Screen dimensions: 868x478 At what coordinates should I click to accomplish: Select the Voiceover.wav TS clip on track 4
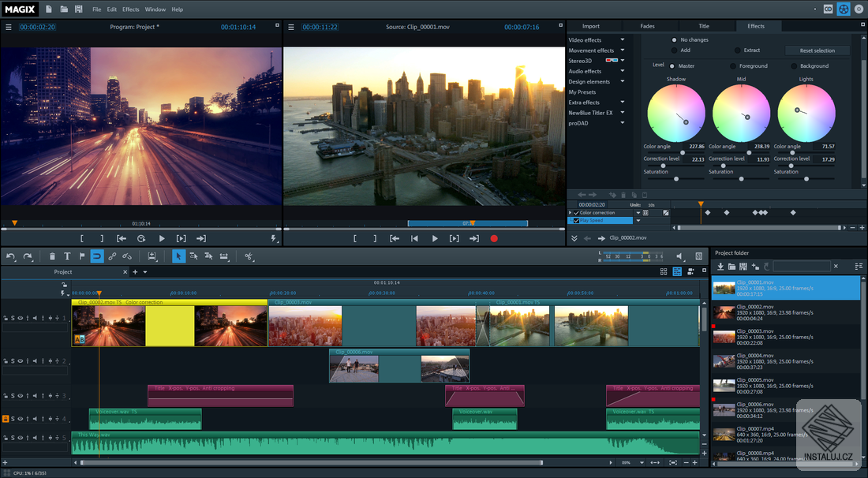[145, 420]
